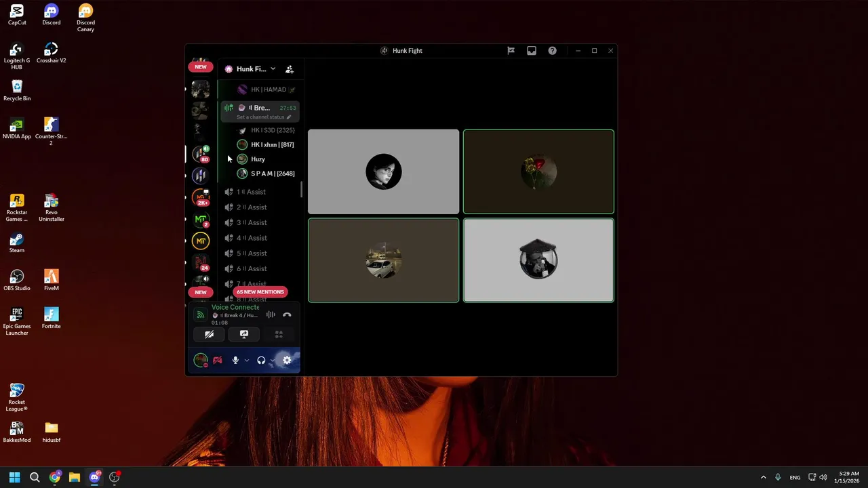868x488 pixels.
Task: Open purple H logo server icon
Action: pos(201,176)
